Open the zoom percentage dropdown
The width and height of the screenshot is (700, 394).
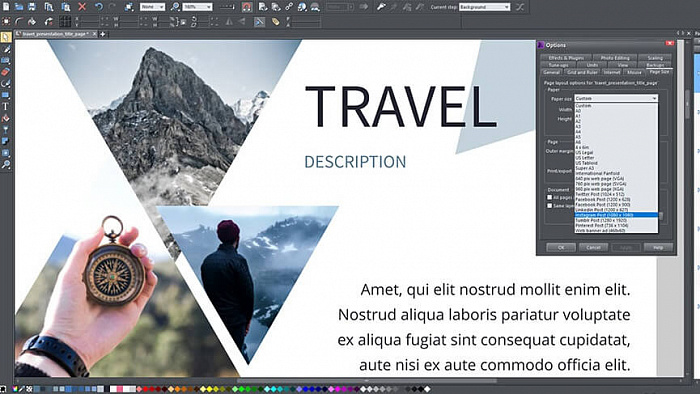(x=197, y=7)
